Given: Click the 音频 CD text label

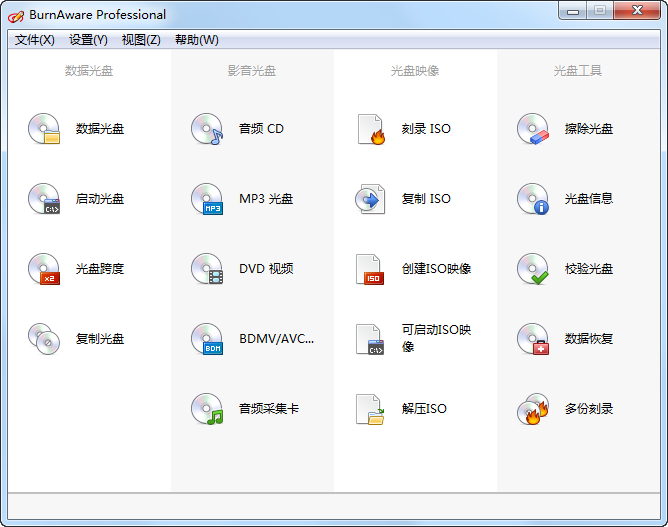Looking at the screenshot, I should click(x=261, y=129).
